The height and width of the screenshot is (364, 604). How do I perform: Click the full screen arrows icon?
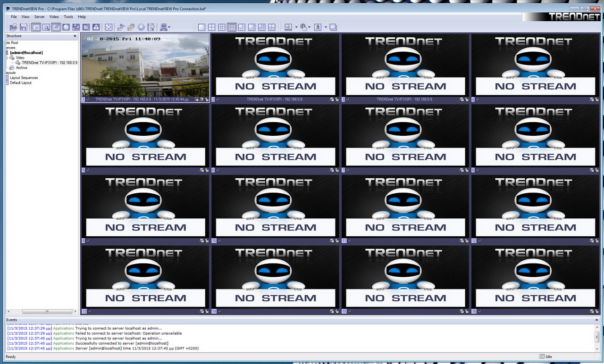(x=109, y=27)
